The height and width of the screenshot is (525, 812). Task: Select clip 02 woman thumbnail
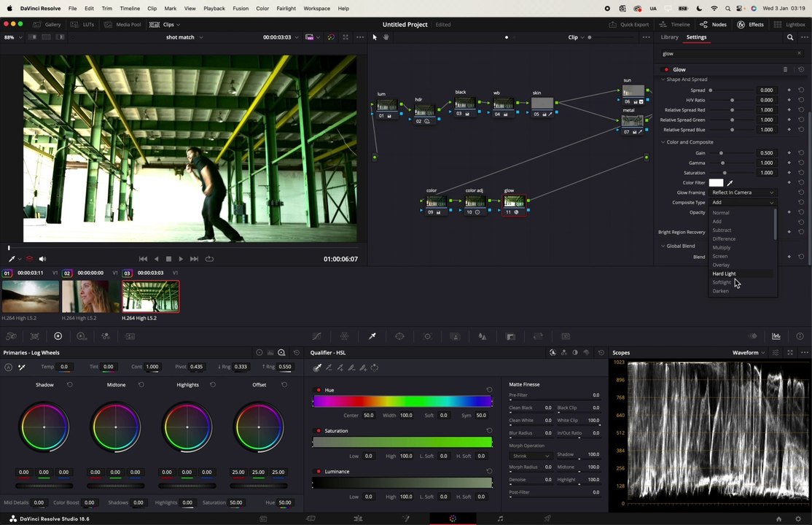click(x=90, y=297)
